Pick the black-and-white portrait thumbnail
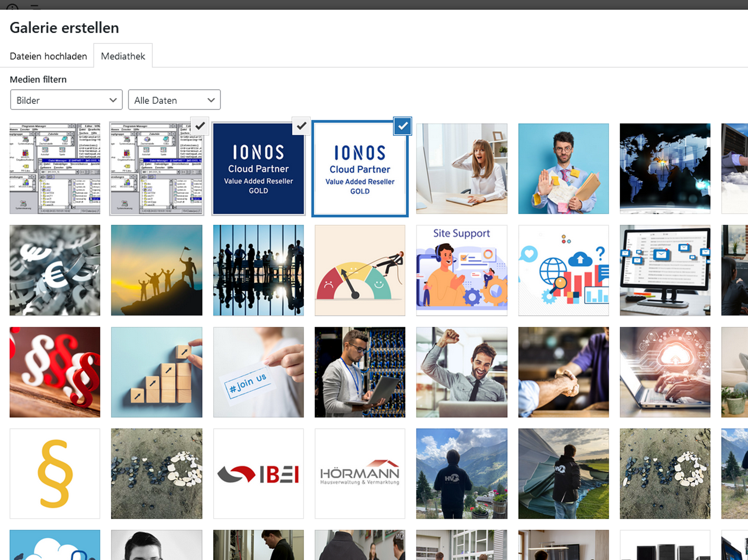748x560 pixels. point(157,545)
